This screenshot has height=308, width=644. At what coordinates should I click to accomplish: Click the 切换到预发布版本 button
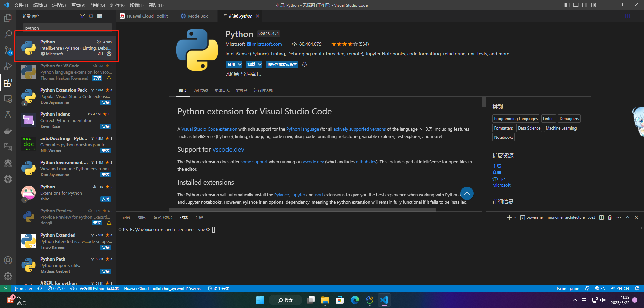point(282,64)
